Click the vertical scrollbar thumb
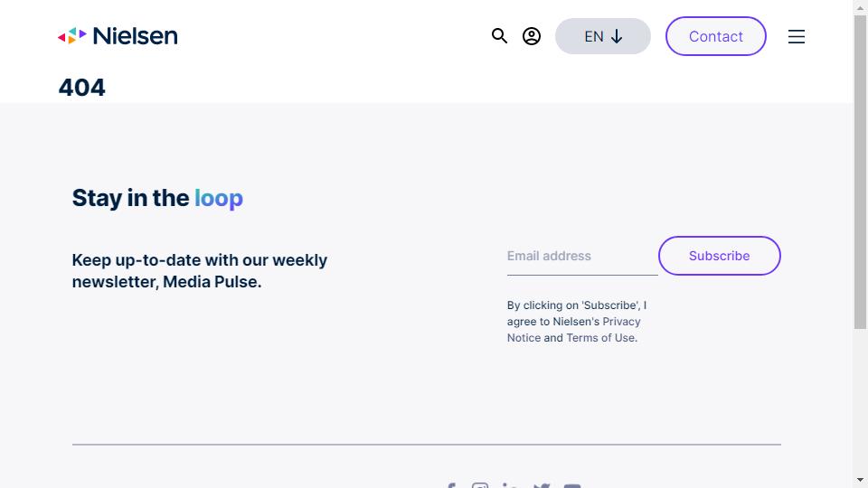The width and height of the screenshot is (868, 488). pos(860,172)
